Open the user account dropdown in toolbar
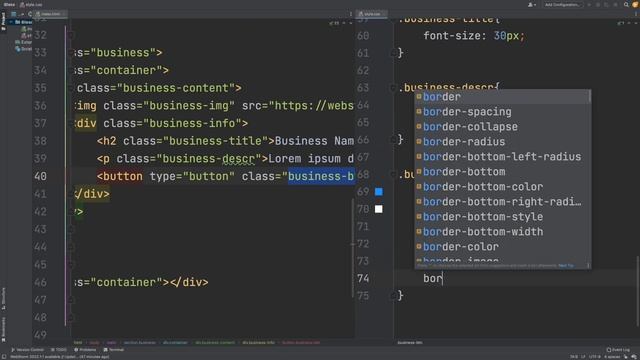The height and width of the screenshot is (360, 640). 532,4
